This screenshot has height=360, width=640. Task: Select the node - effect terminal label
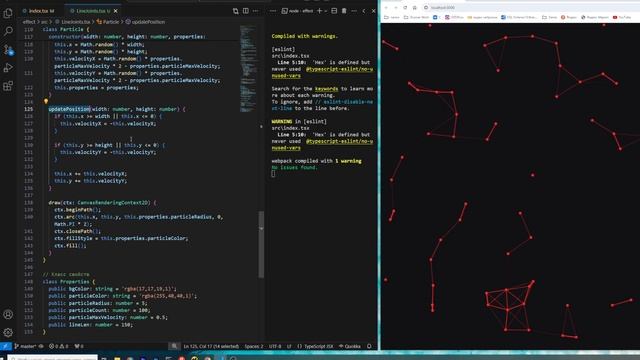click(x=297, y=11)
